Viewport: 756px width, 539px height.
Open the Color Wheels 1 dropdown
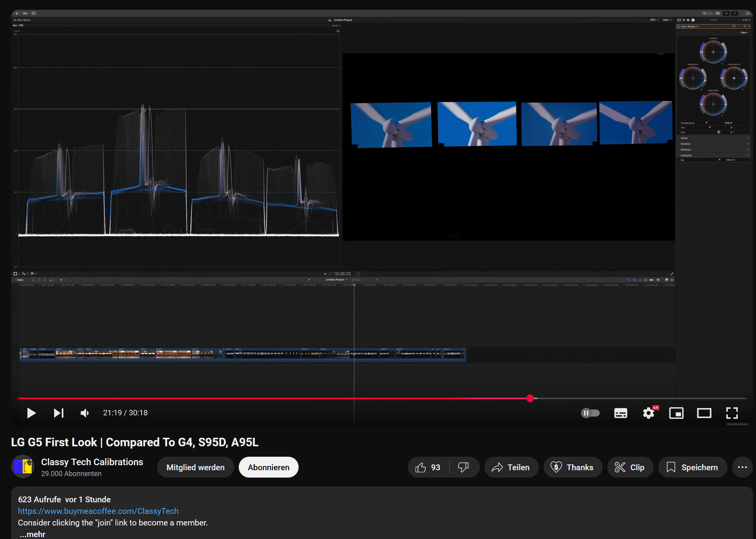point(690,27)
